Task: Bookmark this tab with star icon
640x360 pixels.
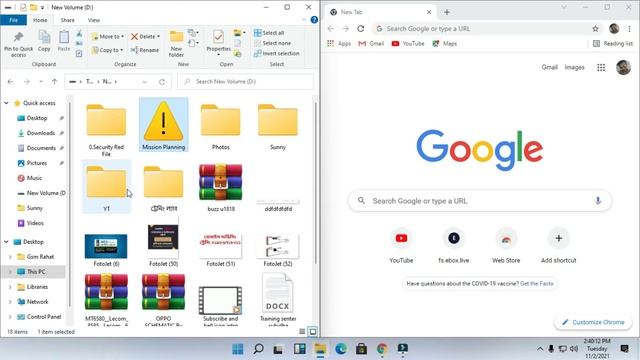Action: (x=596, y=29)
